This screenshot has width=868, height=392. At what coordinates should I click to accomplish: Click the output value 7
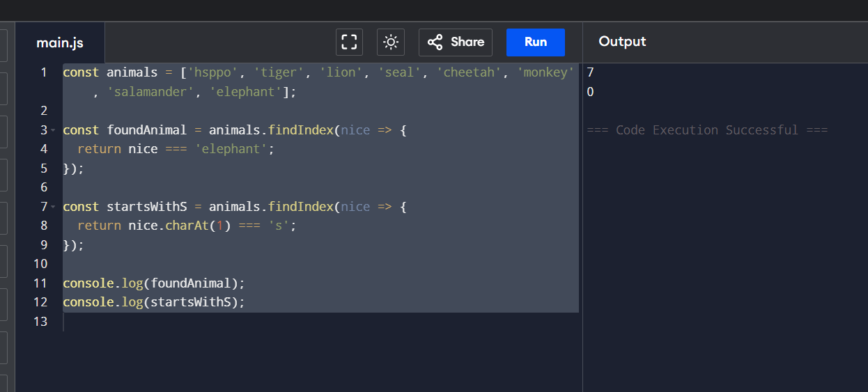[x=591, y=72]
